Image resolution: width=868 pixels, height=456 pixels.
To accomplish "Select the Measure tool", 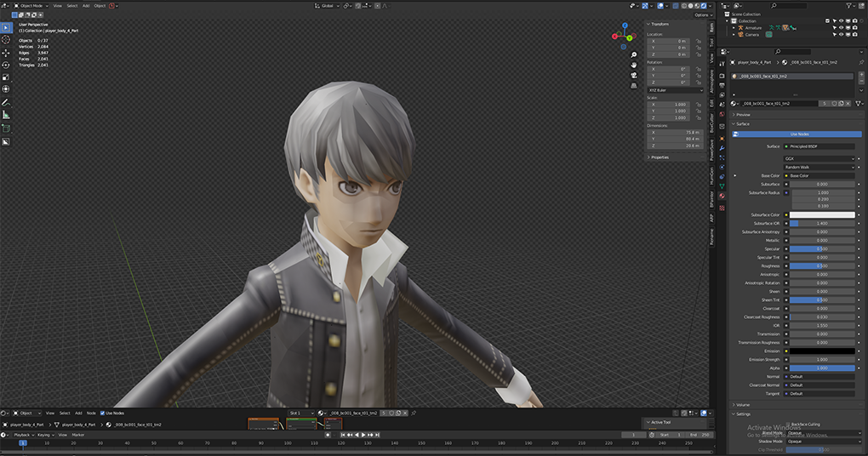I will click(x=6, y=115).
